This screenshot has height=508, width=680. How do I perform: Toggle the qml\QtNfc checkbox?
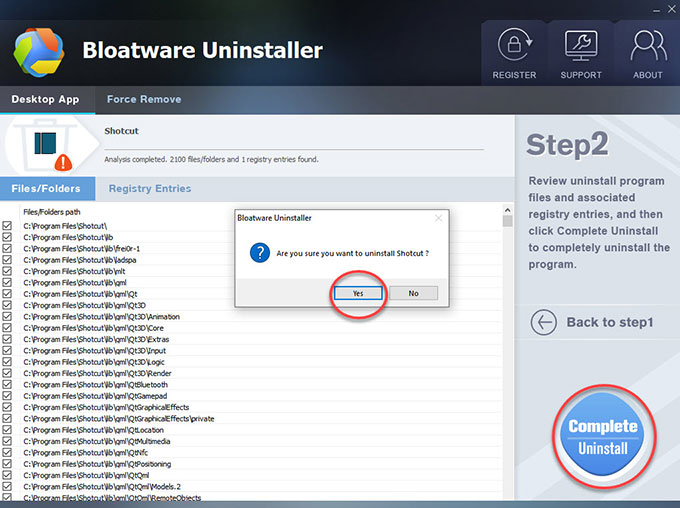[7, 452]
